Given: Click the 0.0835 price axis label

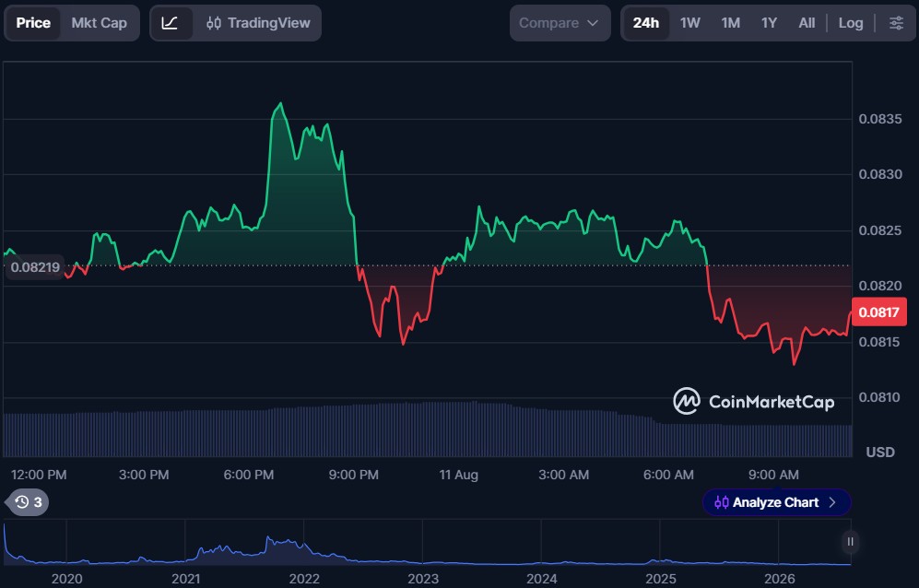Looking at the screenshot, I should pyautogui.click(x=880, y=119).
